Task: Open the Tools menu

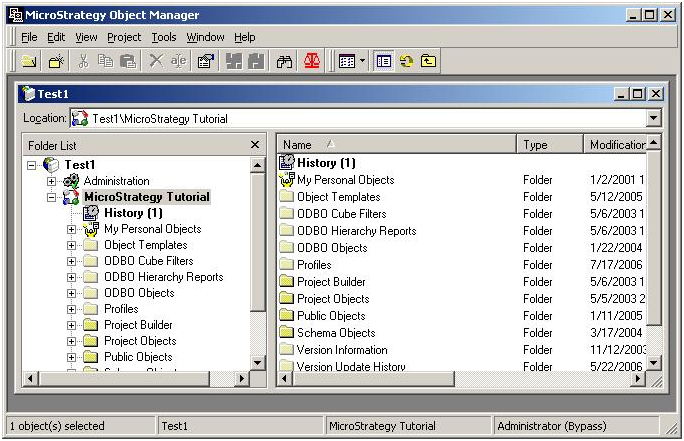Action: click(164, 38)
